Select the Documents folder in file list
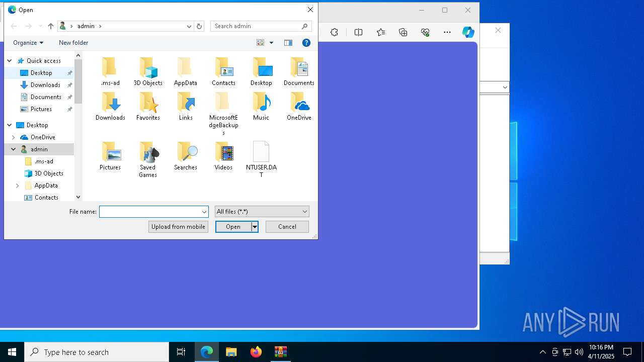This screenshot has height=362, width=644. (x=299, y=71)
